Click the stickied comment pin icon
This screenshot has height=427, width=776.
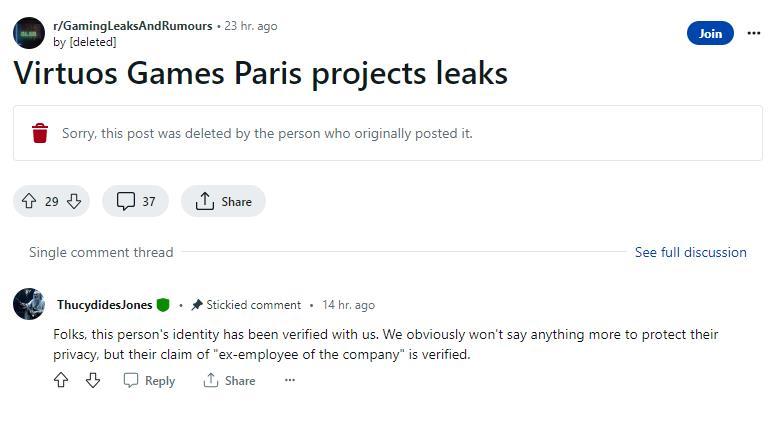(x=197, y=305)
